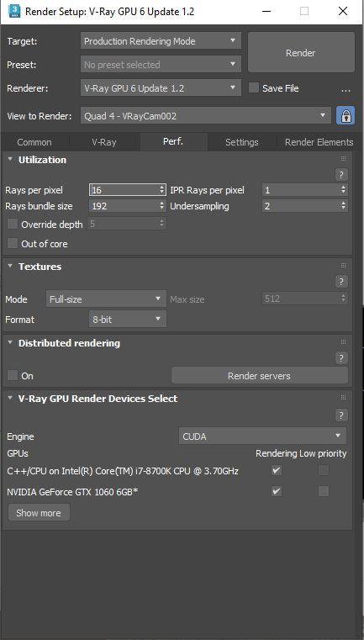Toggle the lock view to render icon
Screen dimensions: 364x640
click(346, 116)
